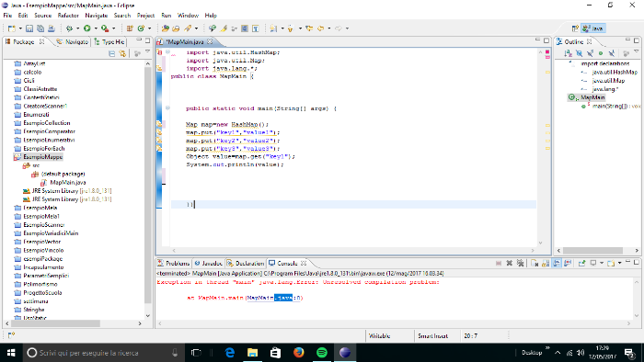Open Firefox from the taskbar
Image resolution: width=644 pixels, height=362 pixels.
pos(299,353)
